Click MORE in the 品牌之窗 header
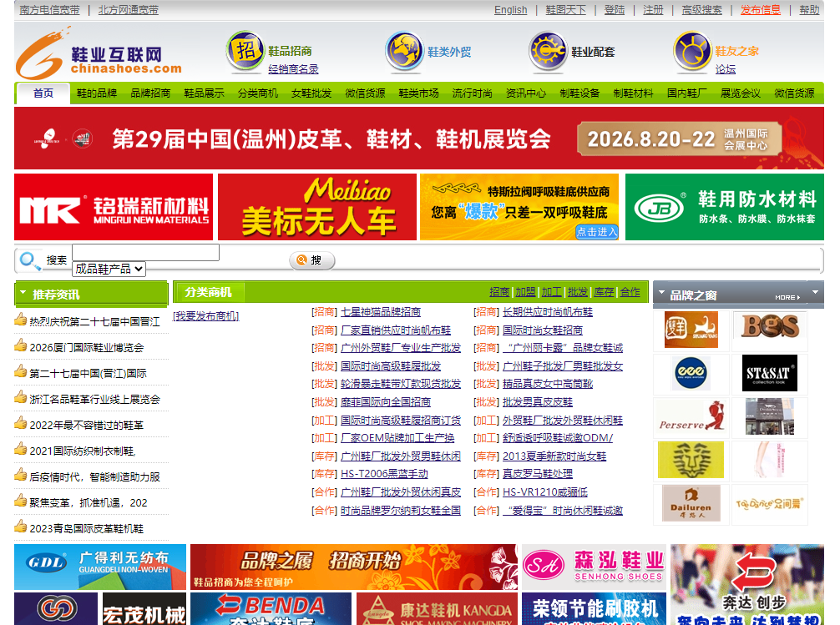Image resolution: width=840 pixels, height=625 pixels. 787,297
